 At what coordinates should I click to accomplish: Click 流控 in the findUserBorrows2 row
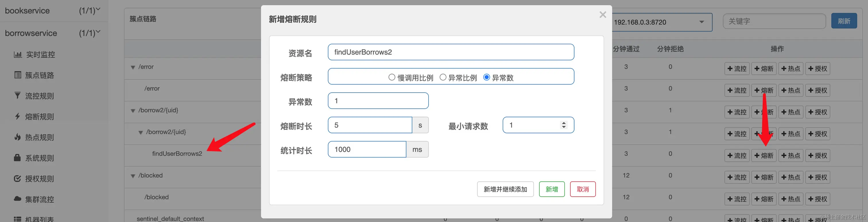click(x=737, y=156)
